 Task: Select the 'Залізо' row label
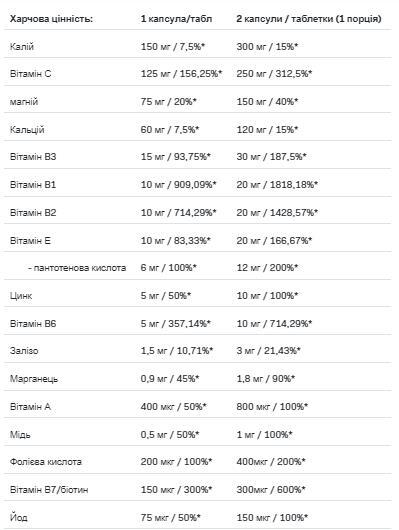24,351
